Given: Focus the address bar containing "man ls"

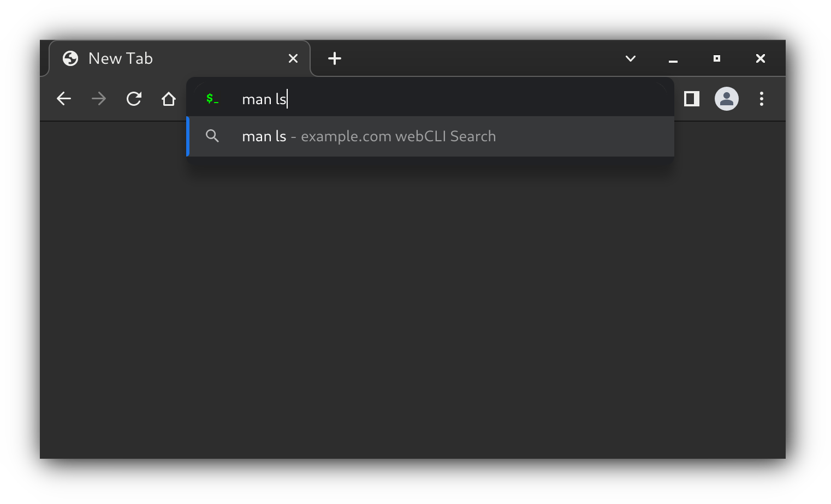Looking at the screenshot, I should [x=437, y=99].
